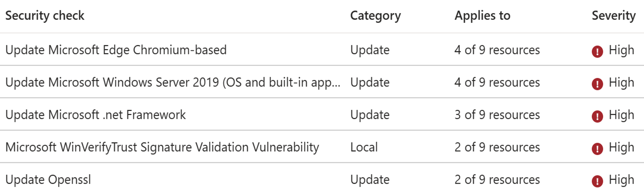Screen dimensions: 644x194
Task: Open Update Microsoft Edge Chromium-based check
Action: click(116, 50)
